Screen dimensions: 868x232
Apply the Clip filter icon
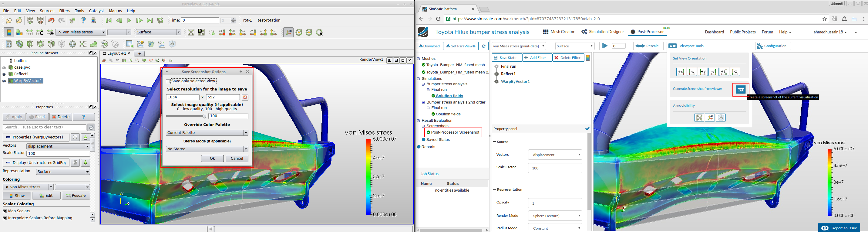pyautogui.click(x=30, y=44)
